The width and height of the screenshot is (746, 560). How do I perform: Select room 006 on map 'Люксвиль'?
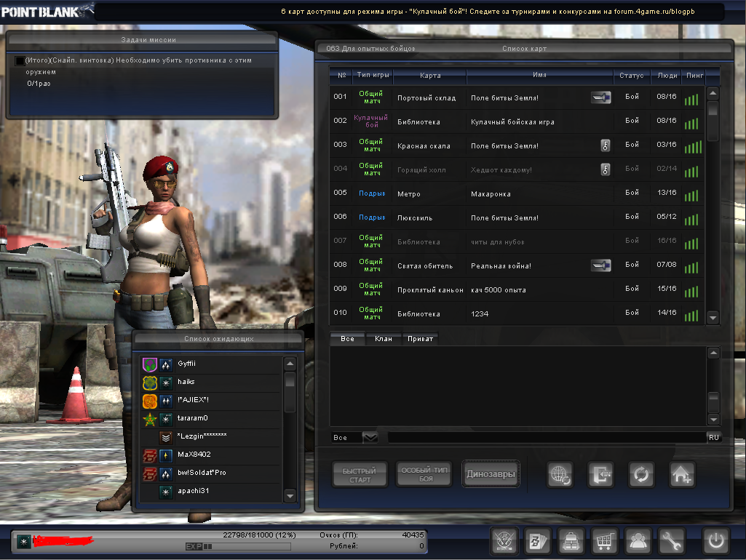516,217
